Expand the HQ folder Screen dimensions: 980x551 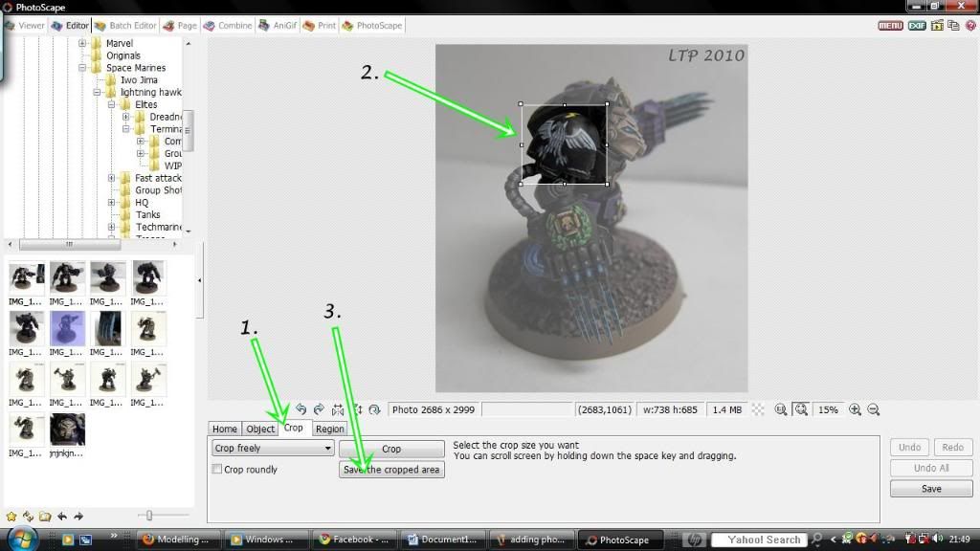[111, 203]
